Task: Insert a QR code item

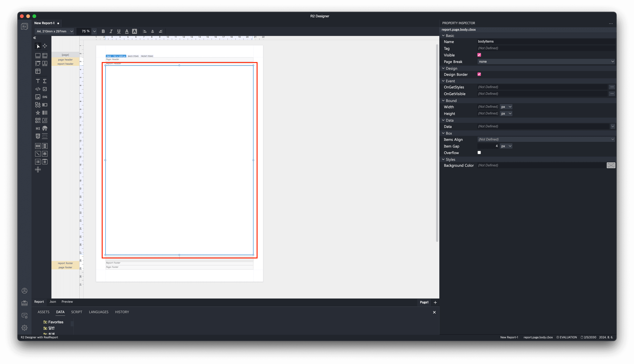Action: coord(38,121)
